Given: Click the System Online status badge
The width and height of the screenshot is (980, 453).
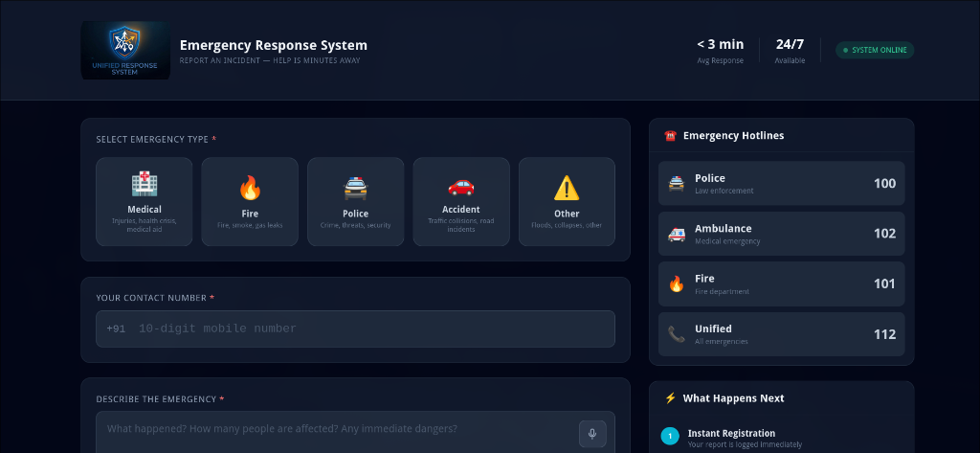Looking at the screenshot, I should click(x=875, y=50).
